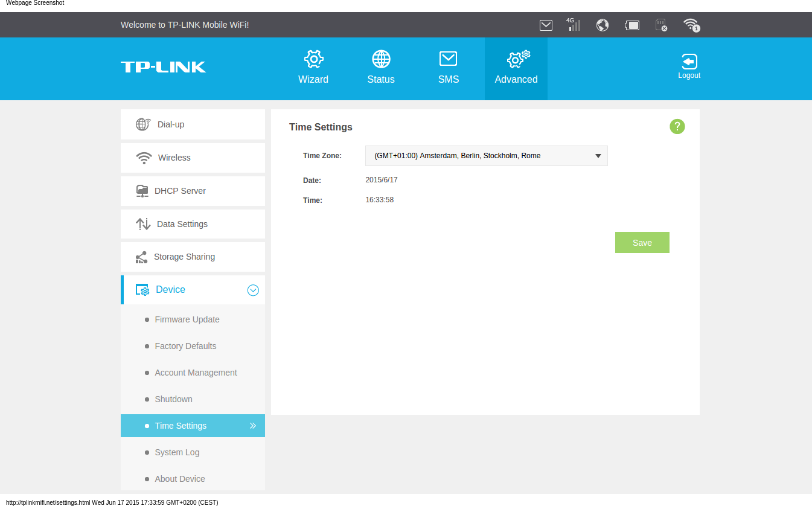Screen dimensions: 812x506
Task: Open the Wireless menu item
Action: click(x=174, y=158)
